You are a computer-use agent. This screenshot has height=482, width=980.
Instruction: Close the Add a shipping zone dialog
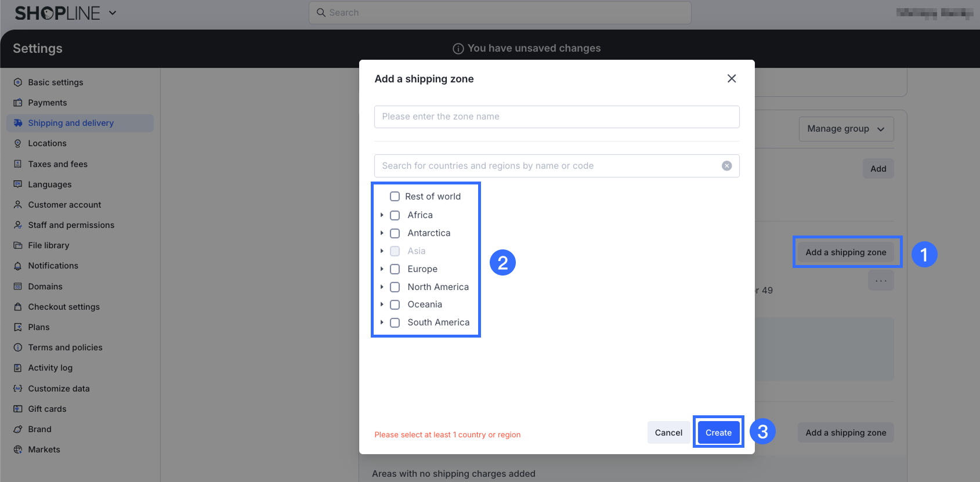pos(732,78)
